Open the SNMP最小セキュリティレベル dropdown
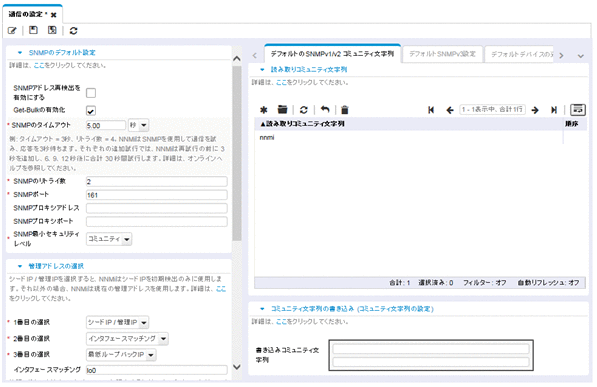597x387 pixels. 109,239
